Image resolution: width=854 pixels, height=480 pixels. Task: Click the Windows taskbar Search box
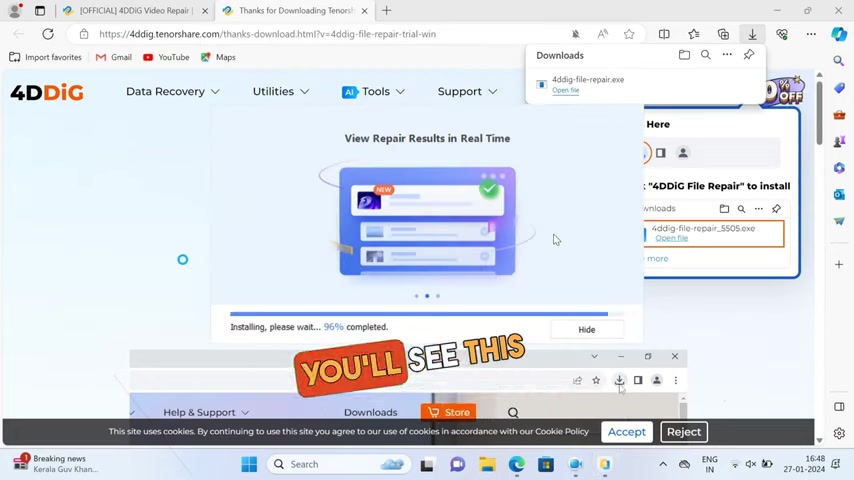click(338, 464)
